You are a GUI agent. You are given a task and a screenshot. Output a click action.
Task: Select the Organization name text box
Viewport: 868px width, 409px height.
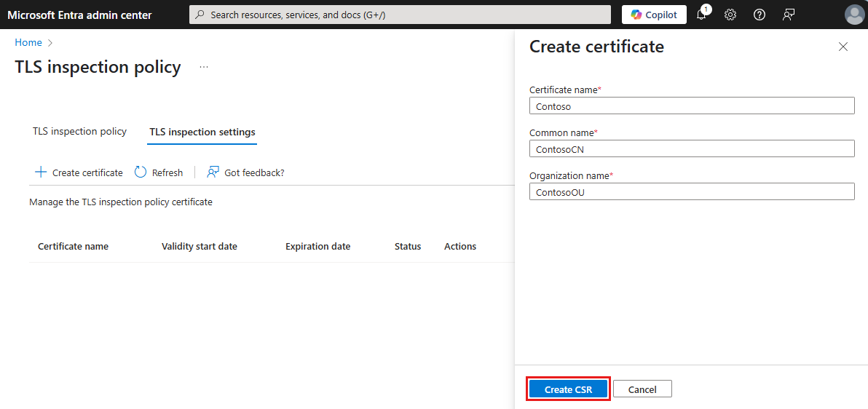pyautogui.click(x=691, y=192)
